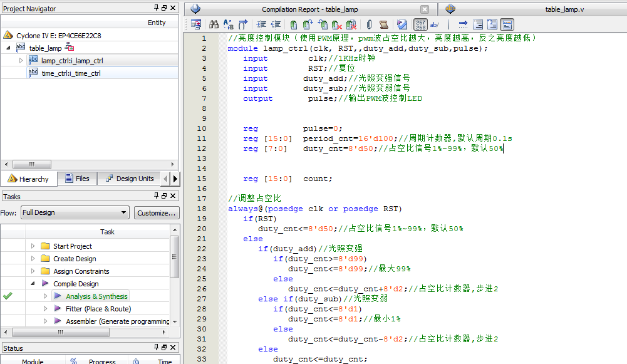Screen dimensions: 627x364
Task: Click the paperclip insert file icon
Action: tap(369, 25)
